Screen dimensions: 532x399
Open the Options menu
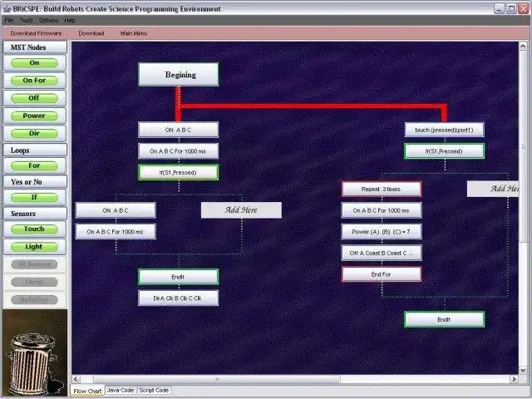point(48,20)
